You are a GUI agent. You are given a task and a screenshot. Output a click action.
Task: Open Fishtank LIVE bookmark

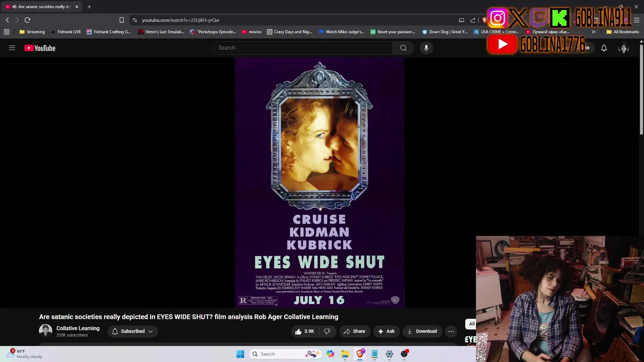coord(65,32)
